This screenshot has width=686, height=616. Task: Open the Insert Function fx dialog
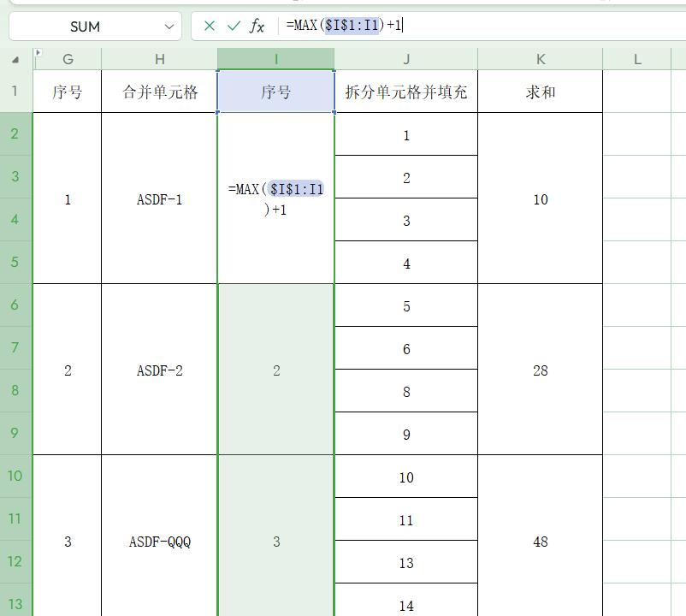[257, 27]
